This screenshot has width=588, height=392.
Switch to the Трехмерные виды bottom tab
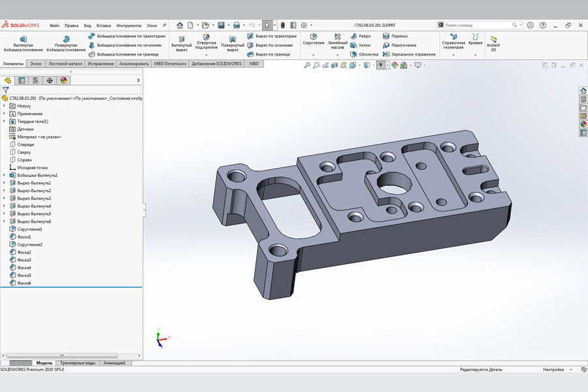[78, 363]
